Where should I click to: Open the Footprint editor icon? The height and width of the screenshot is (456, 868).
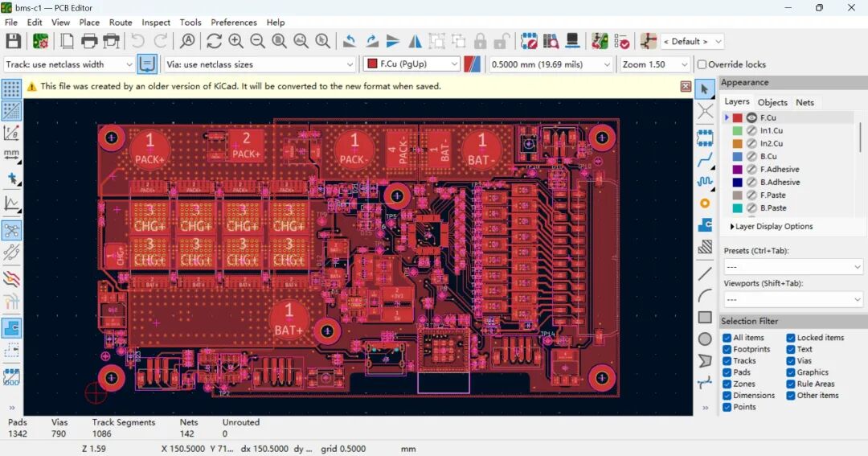click(529, 42)
